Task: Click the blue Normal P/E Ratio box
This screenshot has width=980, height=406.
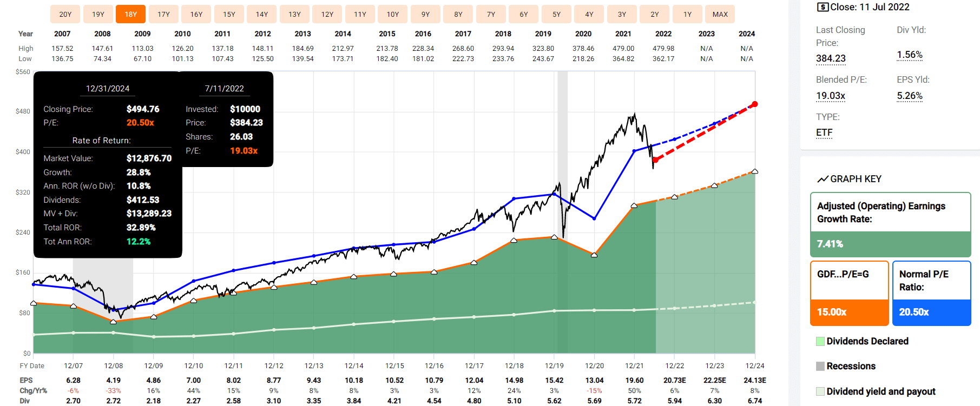Action: [x=932, y=293]
